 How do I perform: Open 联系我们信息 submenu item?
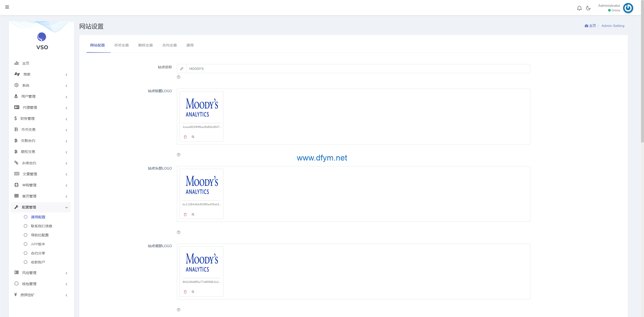click(x=42, y=226)
